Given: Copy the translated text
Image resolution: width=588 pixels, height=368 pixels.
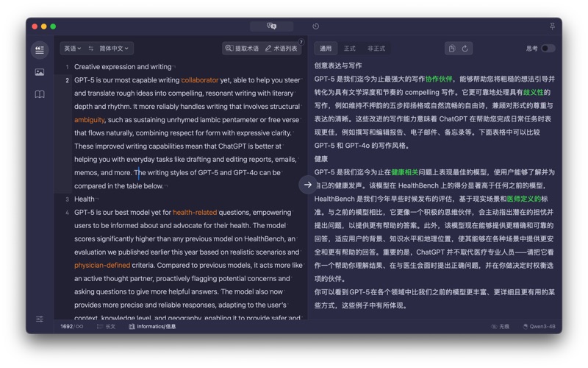Looking at the screenshot, I should (x=451, y=49).
